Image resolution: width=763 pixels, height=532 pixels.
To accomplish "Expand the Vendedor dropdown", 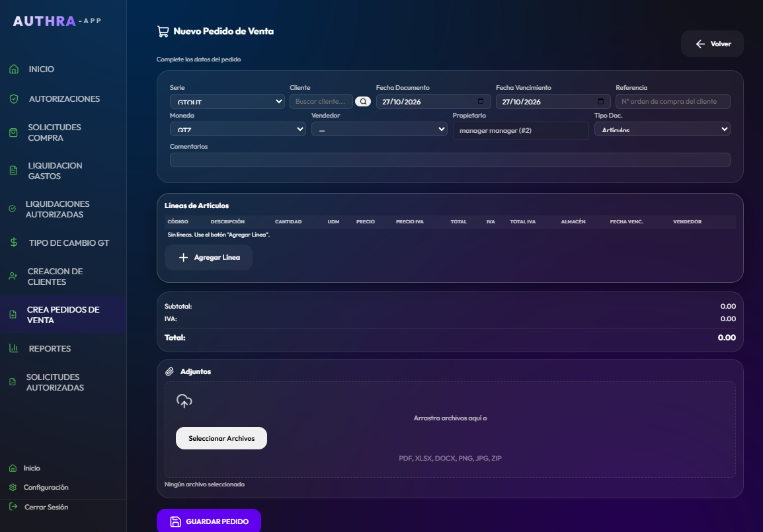I will (x=380, y=130).
